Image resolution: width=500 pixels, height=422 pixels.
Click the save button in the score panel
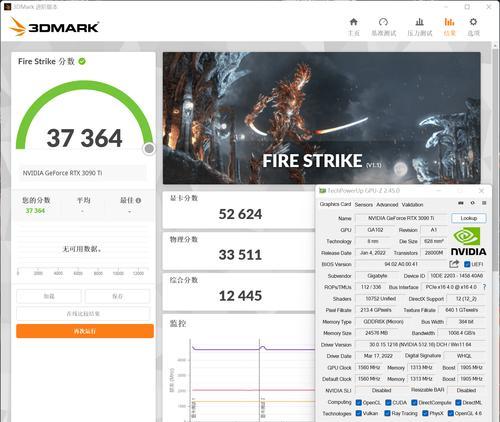pyautogui.click(x=117, y=296)
